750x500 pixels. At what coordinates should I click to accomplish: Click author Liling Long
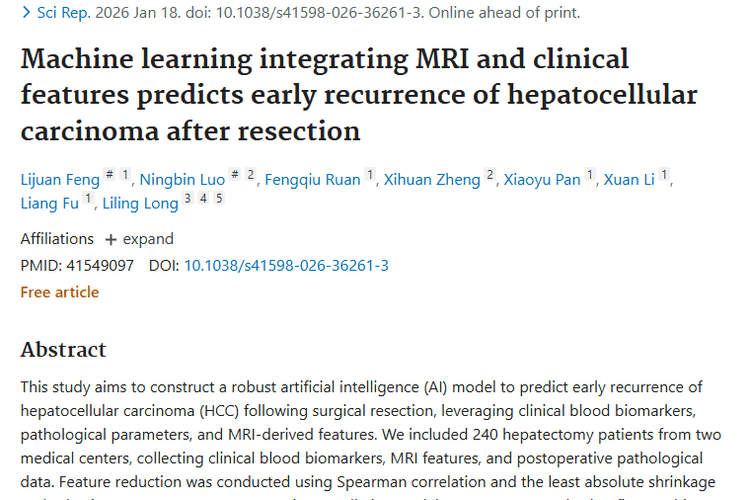tap(140, 204)
